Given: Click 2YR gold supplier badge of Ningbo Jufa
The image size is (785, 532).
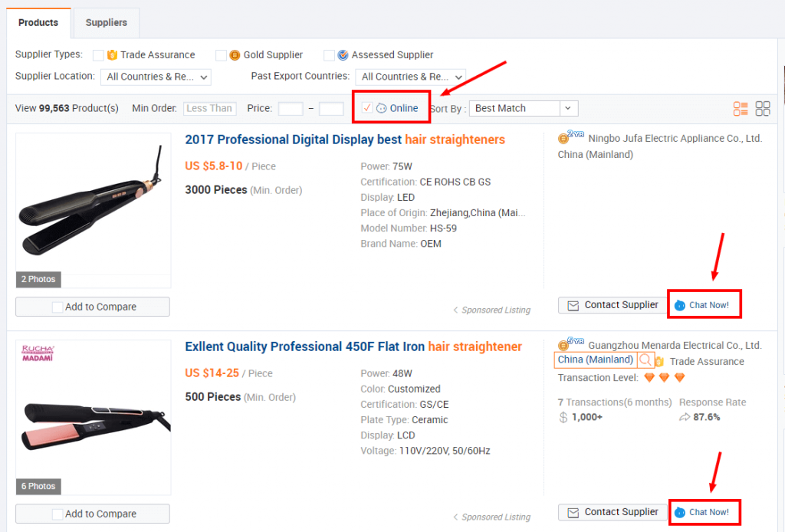Looking at the screenshot, I should [570, 136].
